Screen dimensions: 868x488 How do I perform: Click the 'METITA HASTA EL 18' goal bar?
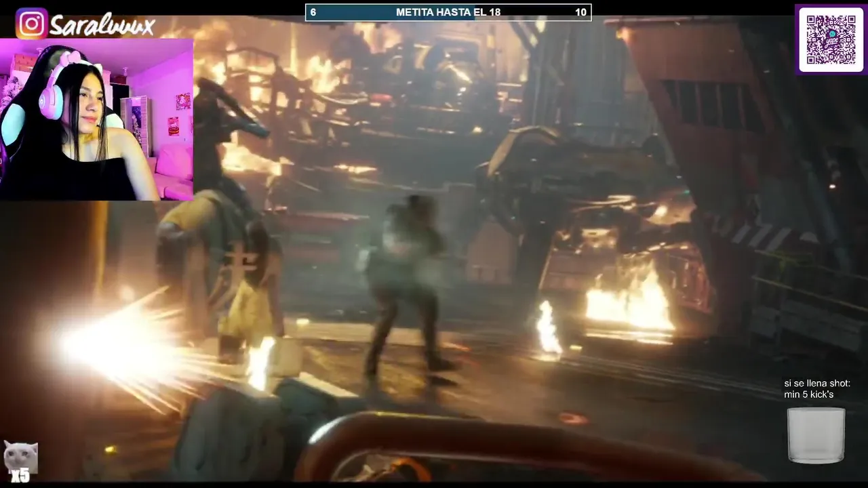(448, 12)
